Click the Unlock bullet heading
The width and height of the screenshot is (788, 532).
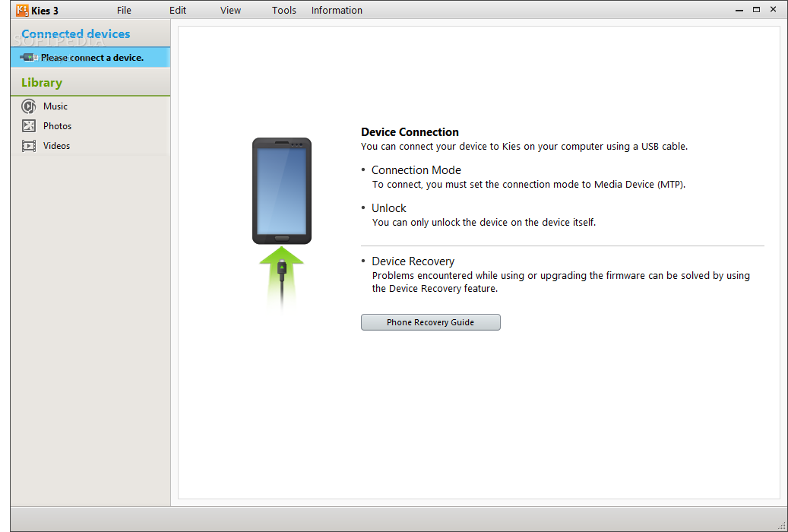[389, 208]
